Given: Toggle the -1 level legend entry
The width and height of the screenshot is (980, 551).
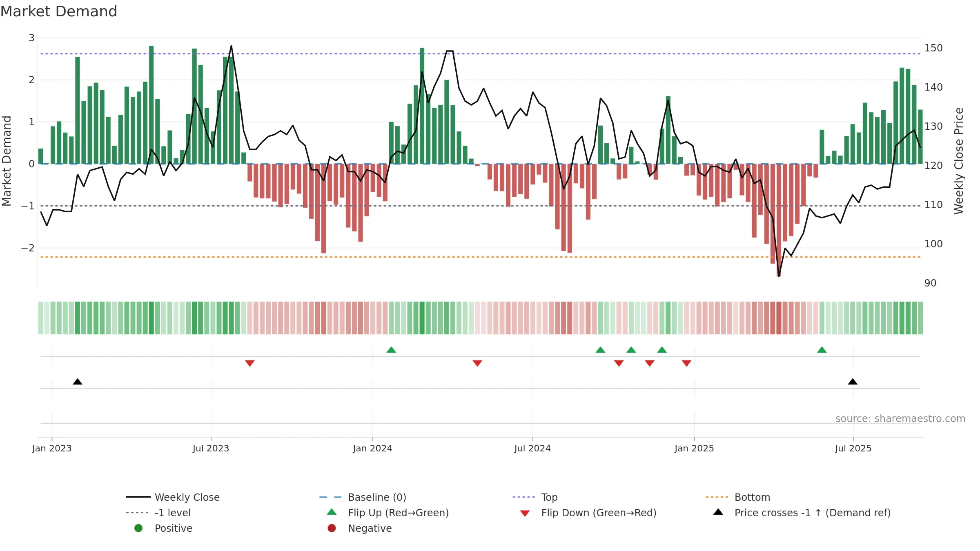Looking at the screenshot, I should click(158, 513).
